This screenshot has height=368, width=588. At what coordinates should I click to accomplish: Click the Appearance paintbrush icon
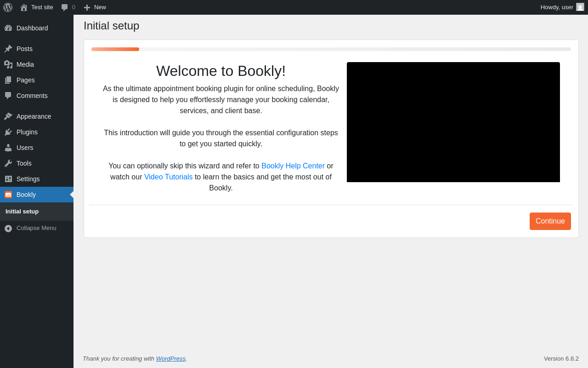point(8,116)
